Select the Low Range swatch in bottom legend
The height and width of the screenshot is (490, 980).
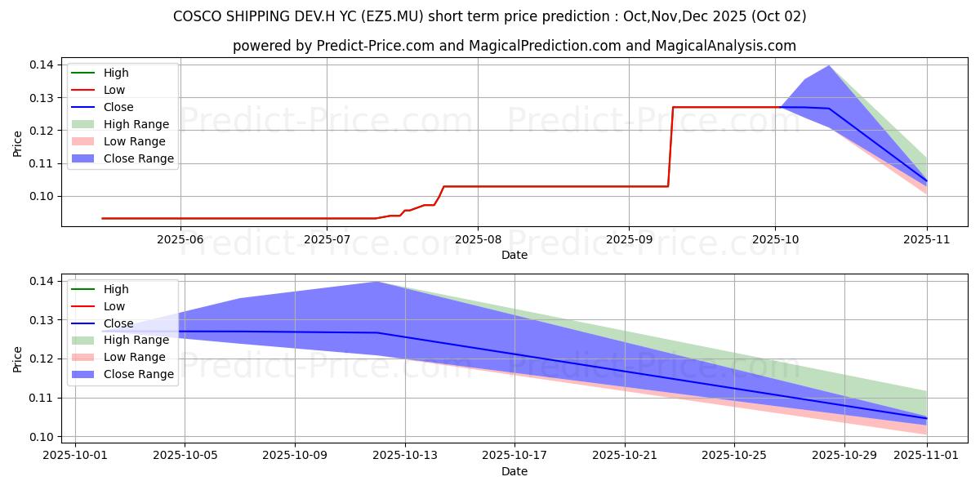[x=82, y=358]
